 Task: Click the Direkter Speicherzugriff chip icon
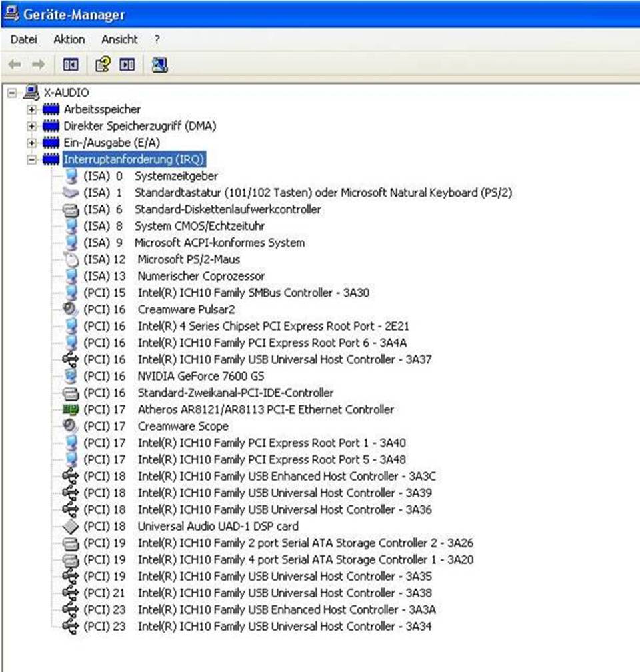click(x=51, y=127)
